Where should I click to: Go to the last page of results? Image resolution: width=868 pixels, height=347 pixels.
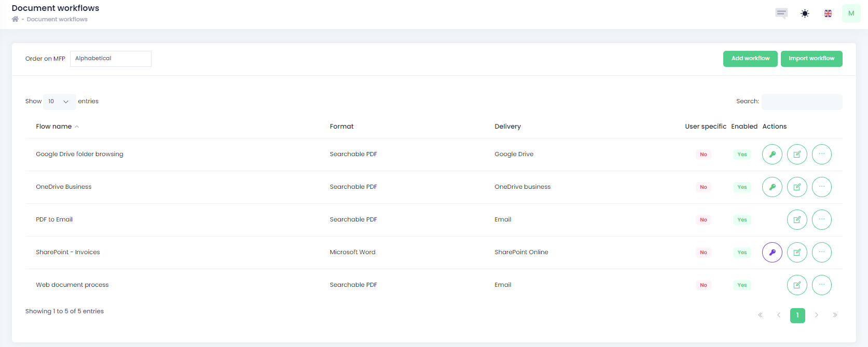[x=835, y=315]
